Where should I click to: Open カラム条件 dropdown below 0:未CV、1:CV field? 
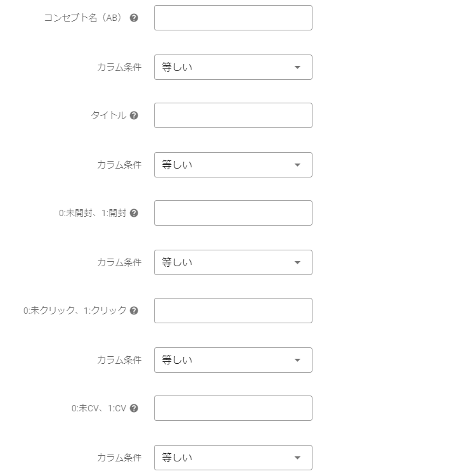[233, 458]
